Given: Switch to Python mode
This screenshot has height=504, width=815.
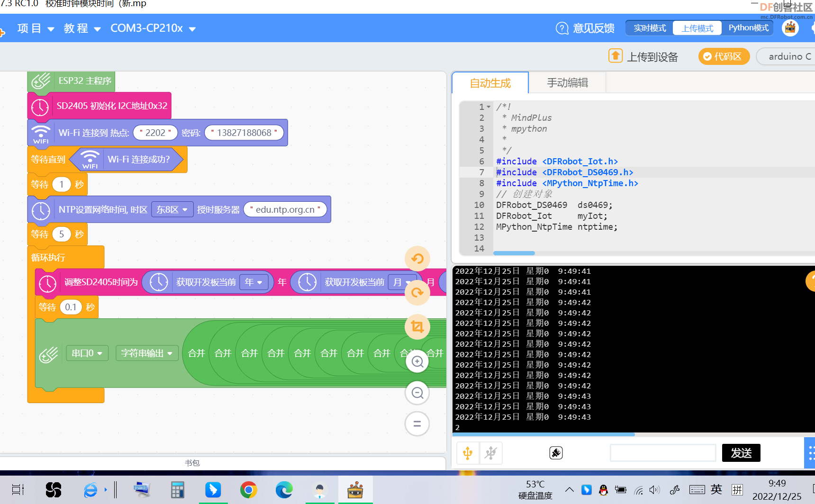Looking at the screenshot, I should (x=748, y=28).
